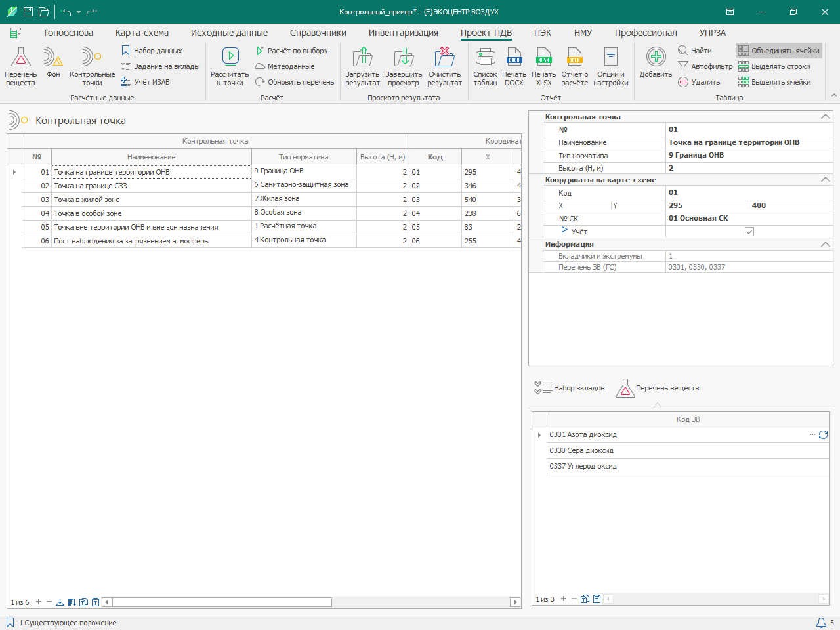Image resolution: width=840 pixels, height=630 pixels.
Task: Open Отчёт о расчёте
Action: [x=574, y=66]
